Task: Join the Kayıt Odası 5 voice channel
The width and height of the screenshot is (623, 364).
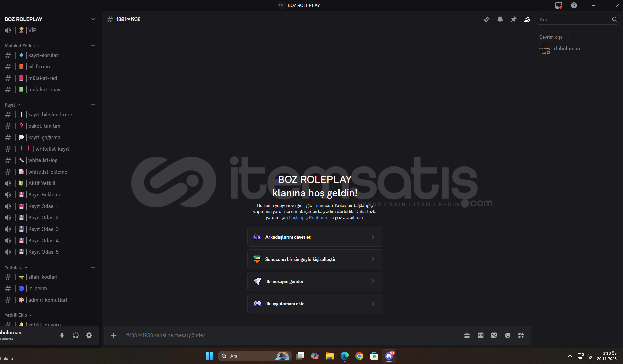Action: [x=49, y=252]
